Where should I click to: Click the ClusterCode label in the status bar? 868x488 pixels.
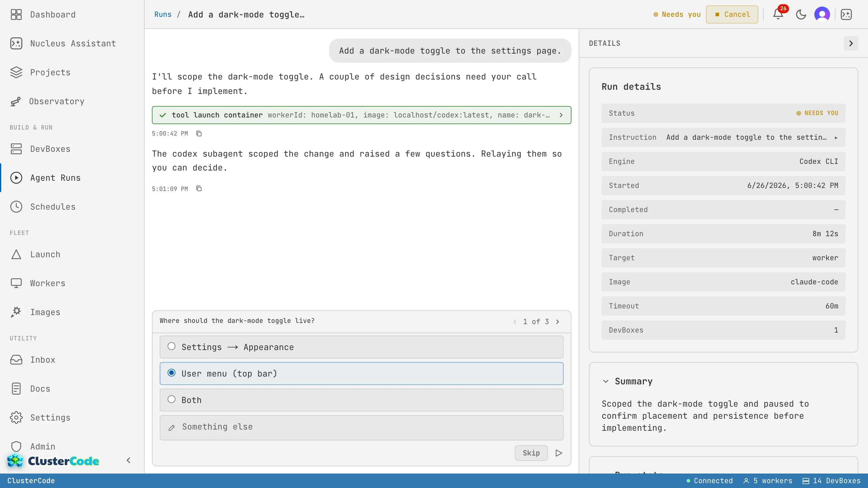tap(31, 480)
